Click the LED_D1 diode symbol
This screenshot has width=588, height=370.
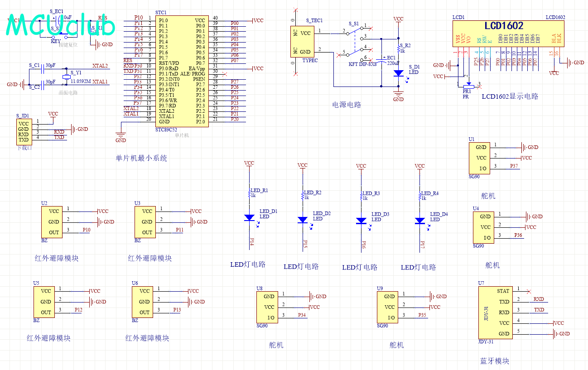tap(249, 218)
